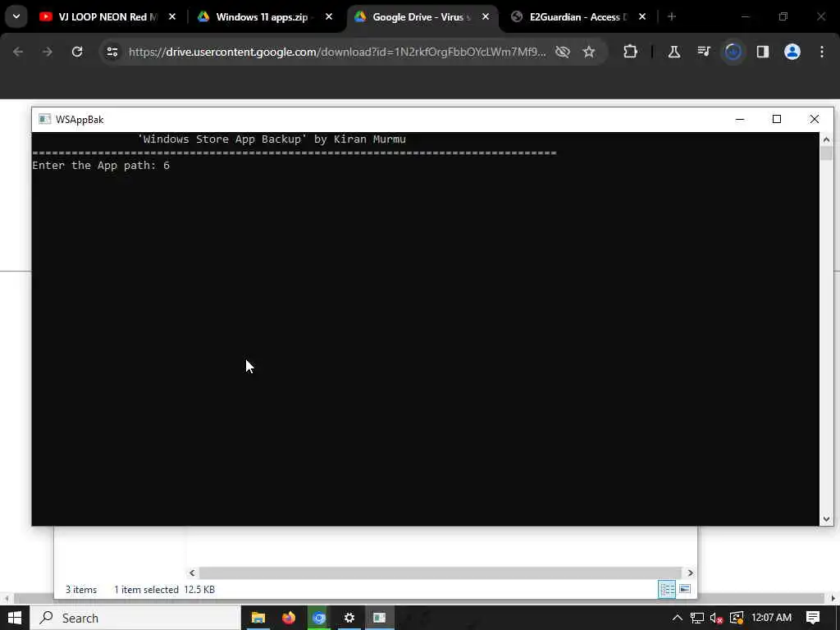Click File Explorer horizontal scrollbar left arrow
The height and width of the screenshot is (630, 840).
click(192, 573)
